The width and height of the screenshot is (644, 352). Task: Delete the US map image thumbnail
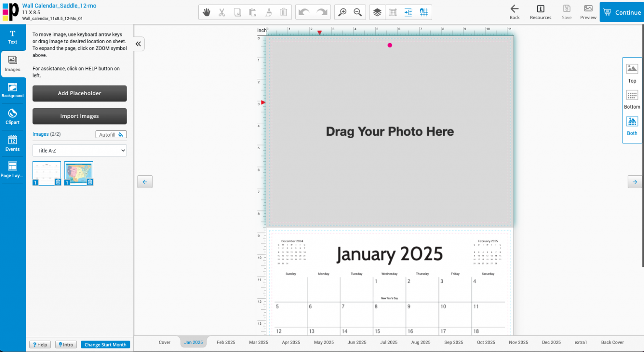[90, 182]
